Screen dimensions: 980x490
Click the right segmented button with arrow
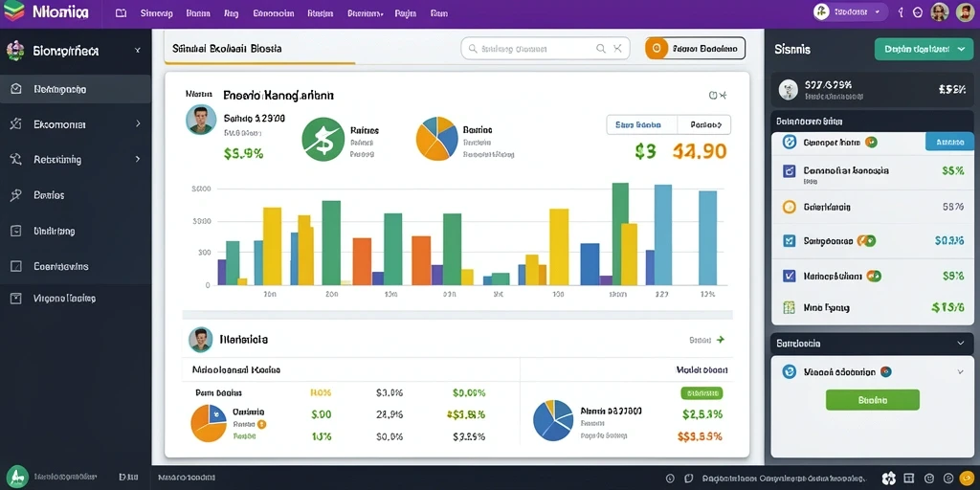[704, 124]
